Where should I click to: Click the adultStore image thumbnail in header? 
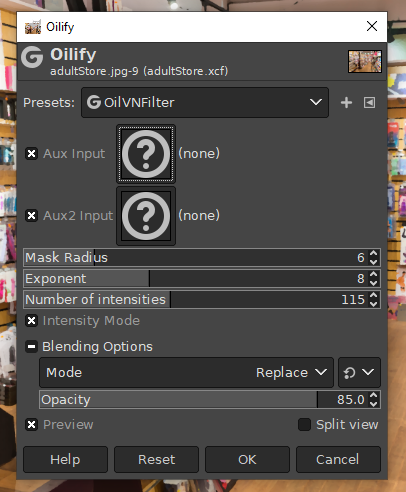[x=365, y=61]
